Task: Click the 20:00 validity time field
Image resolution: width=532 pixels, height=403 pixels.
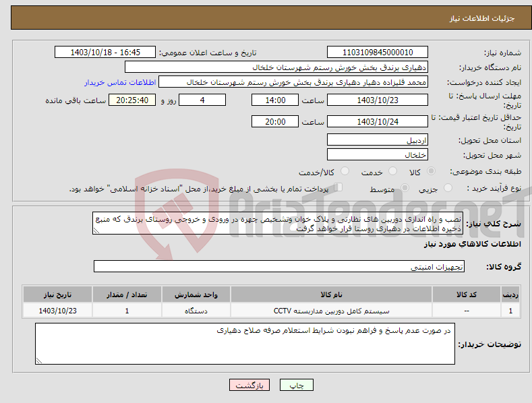Action: coord(275,121)
